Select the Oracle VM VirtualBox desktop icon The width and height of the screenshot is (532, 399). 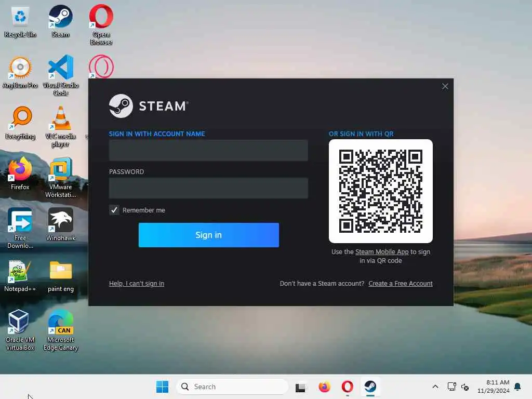20,330
